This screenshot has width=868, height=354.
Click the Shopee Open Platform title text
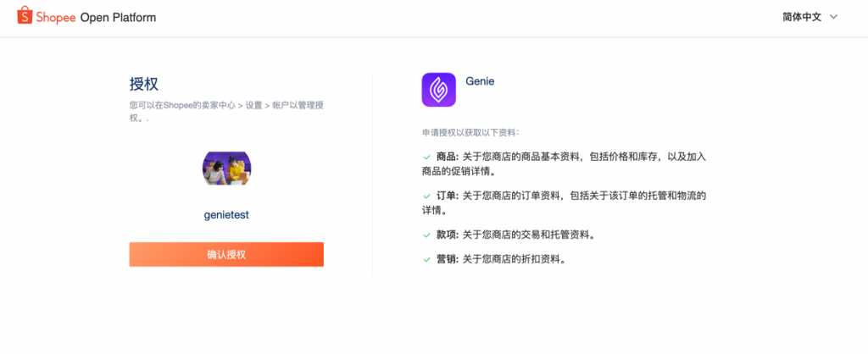(x=96, y=17)
